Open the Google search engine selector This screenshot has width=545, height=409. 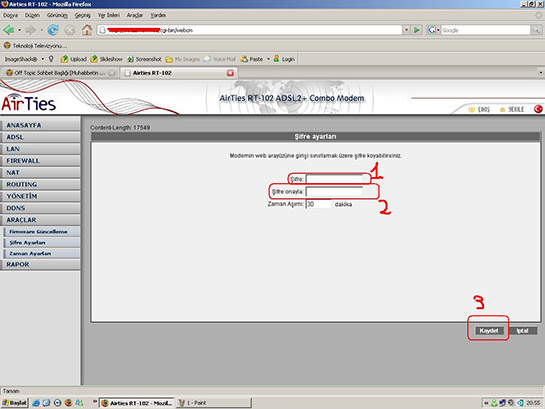433,30
